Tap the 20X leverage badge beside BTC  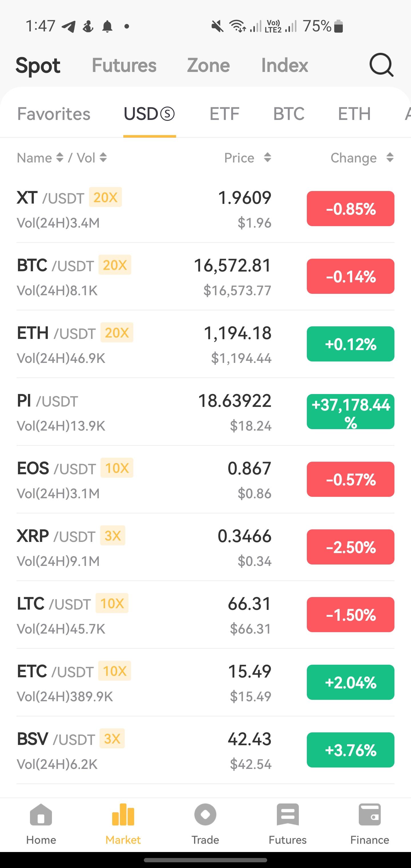click(x=114, y=265)
